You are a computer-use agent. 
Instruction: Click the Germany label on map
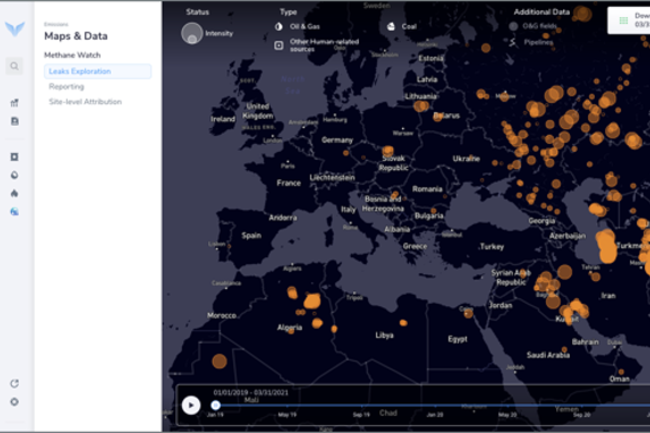(337, 140)
